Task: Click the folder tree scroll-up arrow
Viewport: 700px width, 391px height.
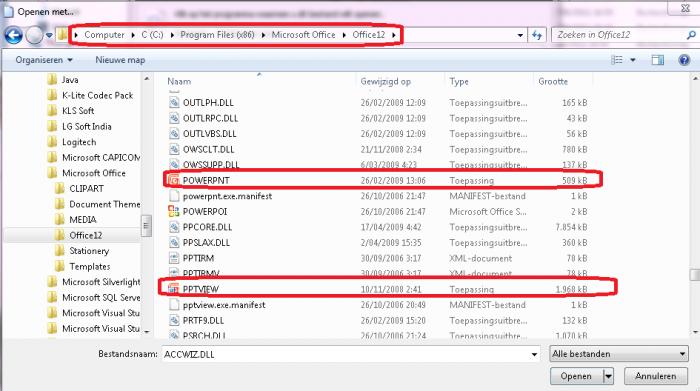Action: tap(146, 79)
